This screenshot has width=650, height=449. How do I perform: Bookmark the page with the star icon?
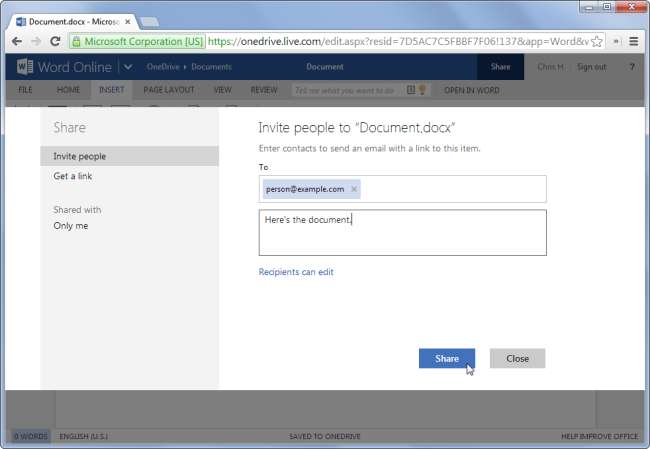coord(597,41)
